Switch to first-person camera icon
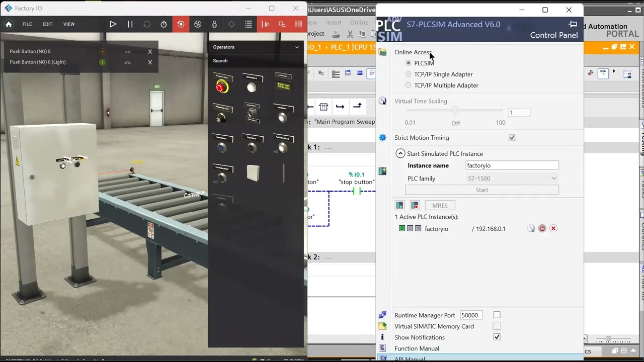This screenshot has height=362, width=644. click(214, 24)
